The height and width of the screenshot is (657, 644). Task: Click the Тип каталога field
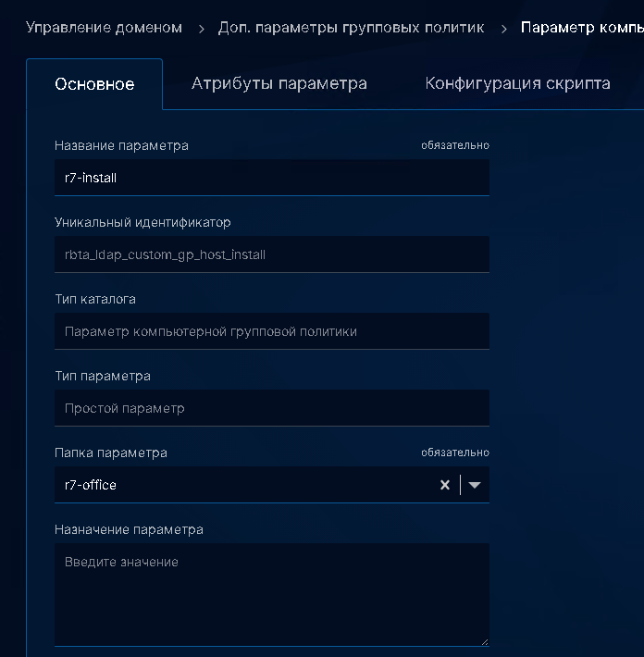(272, 331)
